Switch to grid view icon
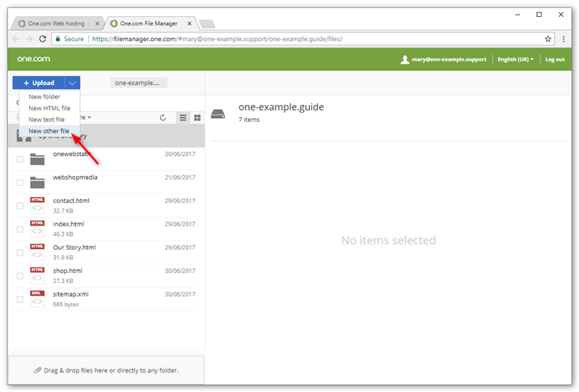579x392 pixels. tap(197, 118)
